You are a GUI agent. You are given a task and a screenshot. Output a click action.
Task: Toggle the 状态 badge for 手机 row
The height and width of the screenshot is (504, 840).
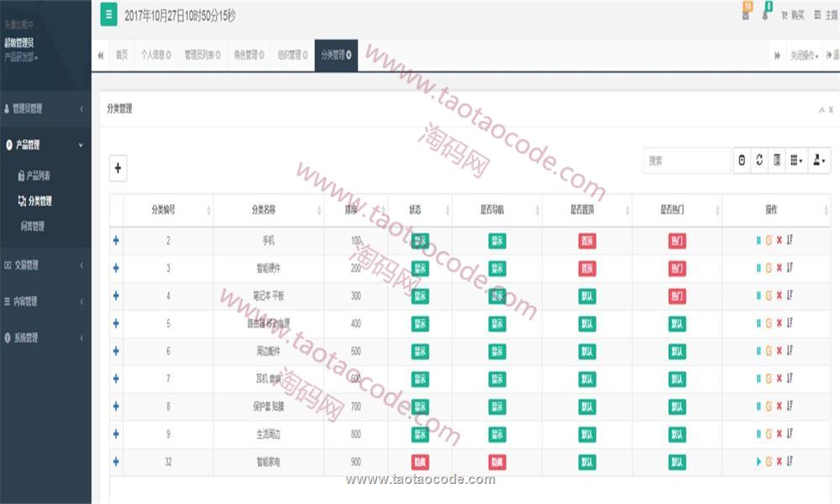point(420,241)
